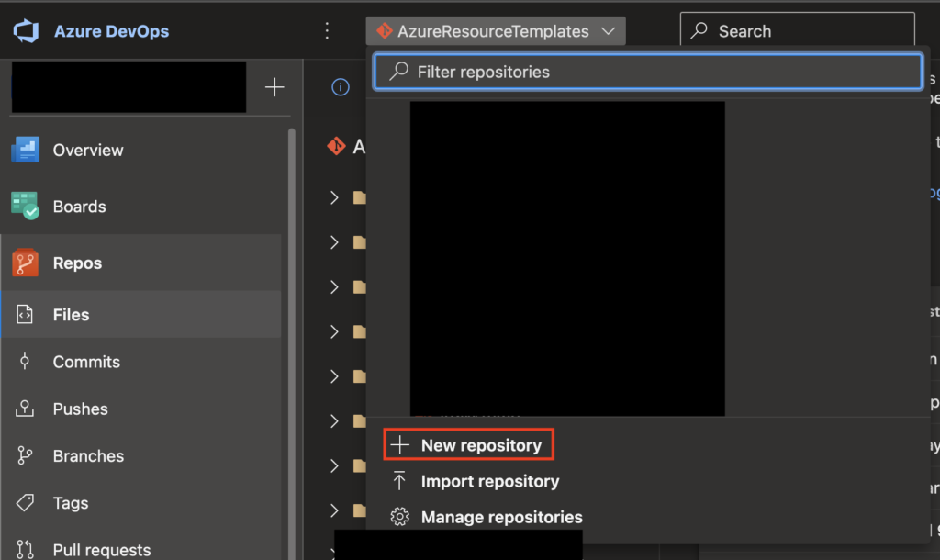Screen dimensions: 940x560
Task: Open the Azure DevOps home link
Action: coord(111,31)
